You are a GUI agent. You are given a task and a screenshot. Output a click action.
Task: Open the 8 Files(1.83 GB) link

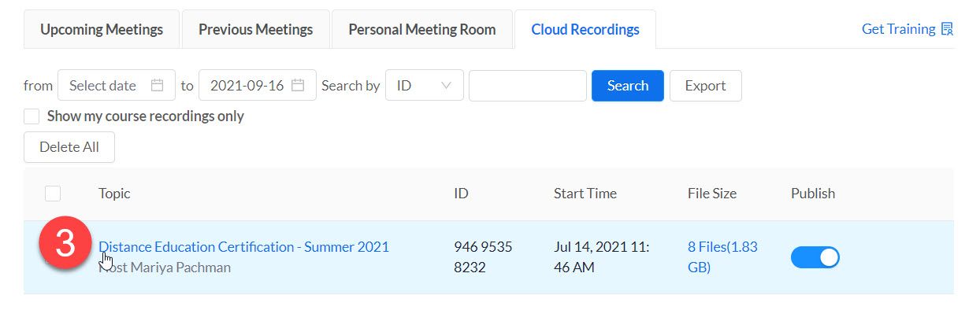[722, 257]
